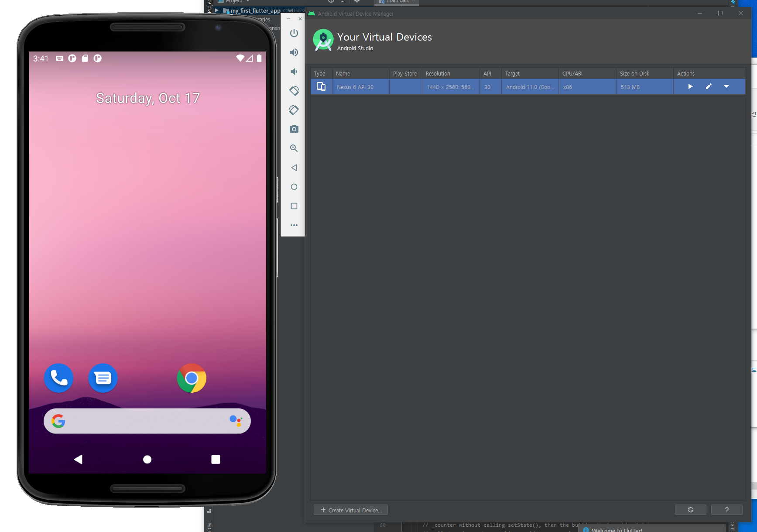Open help with the question mark button
Screen dimensions: 757x532
(727, 510)
